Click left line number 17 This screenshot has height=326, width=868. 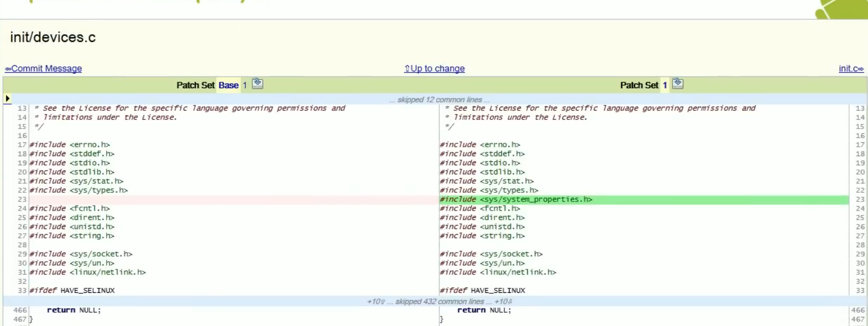22,145
